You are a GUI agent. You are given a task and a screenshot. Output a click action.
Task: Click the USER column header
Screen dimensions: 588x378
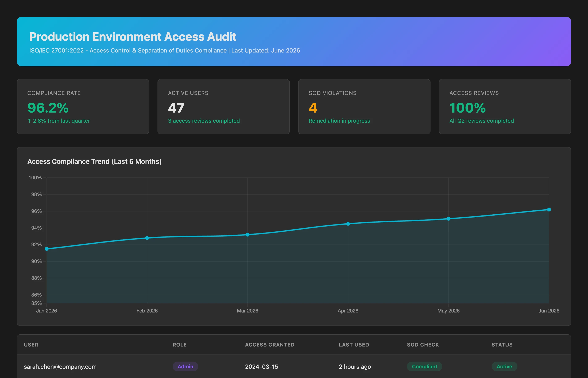click(x=31, y=345)
